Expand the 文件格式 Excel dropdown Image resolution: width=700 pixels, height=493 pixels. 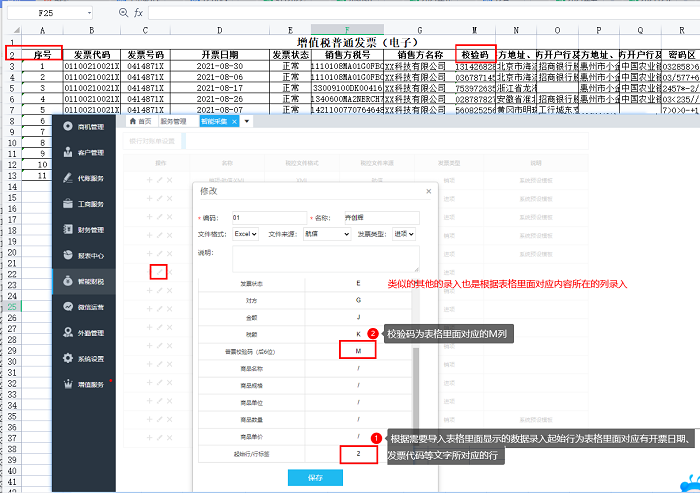coord(246,233)
